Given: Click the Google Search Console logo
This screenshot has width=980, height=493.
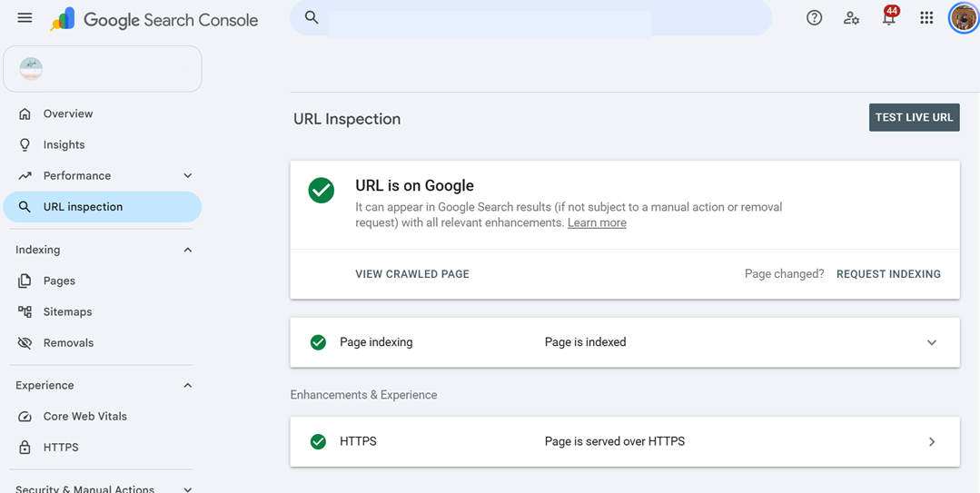Looking at the screenshot, I should pyautogui.click(x=154, y=19).
